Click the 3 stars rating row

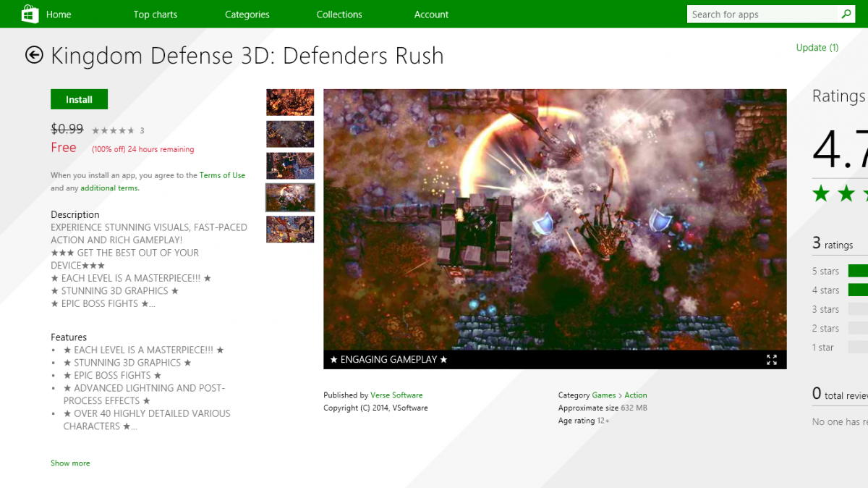pos(840,309)
